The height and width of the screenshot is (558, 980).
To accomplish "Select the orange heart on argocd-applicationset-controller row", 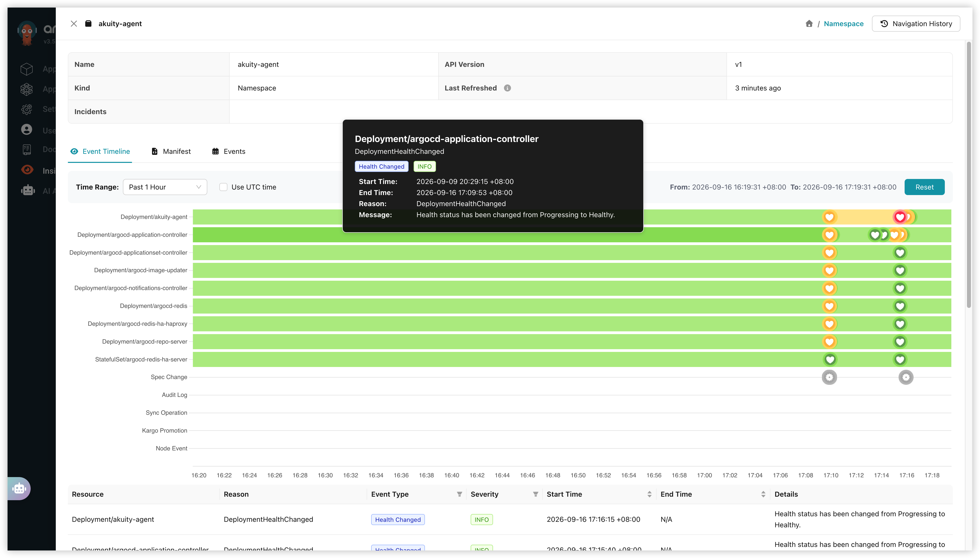I will coord(829,253).
